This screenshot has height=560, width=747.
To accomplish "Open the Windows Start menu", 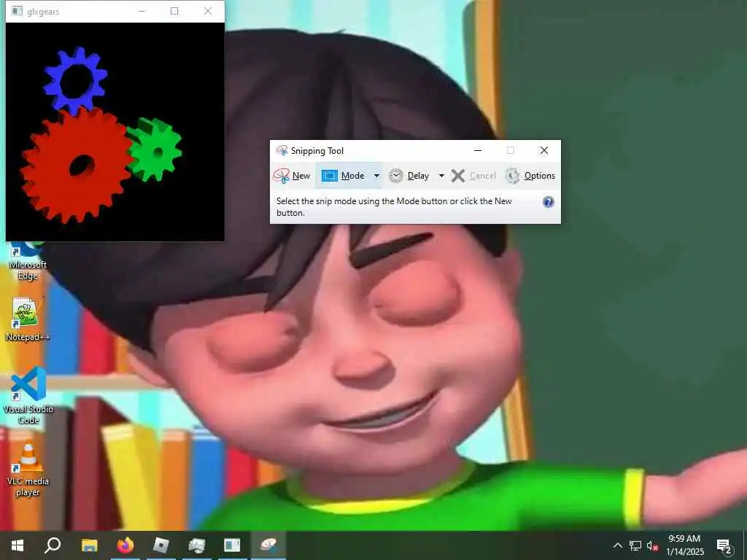I will [18, 545].
